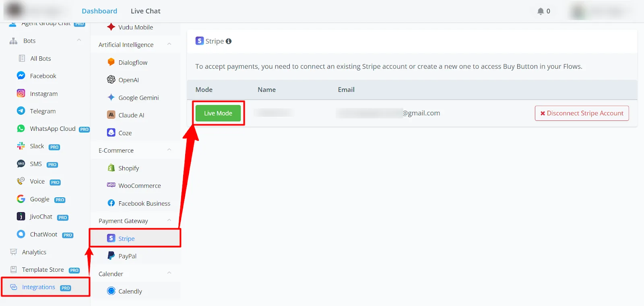
Task: Click the Stripe page title text
Action: pos(215,41)
